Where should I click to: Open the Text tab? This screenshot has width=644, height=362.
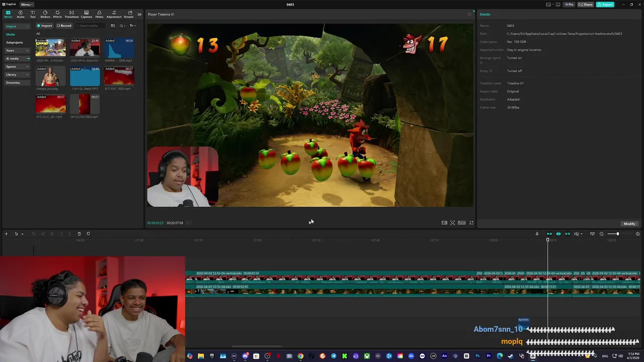click(33, 14)
